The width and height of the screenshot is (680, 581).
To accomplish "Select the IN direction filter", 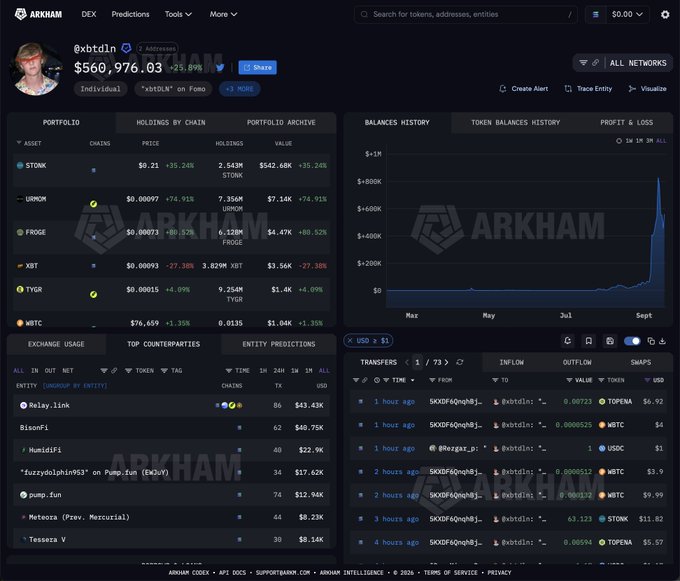I will point(34,371).
